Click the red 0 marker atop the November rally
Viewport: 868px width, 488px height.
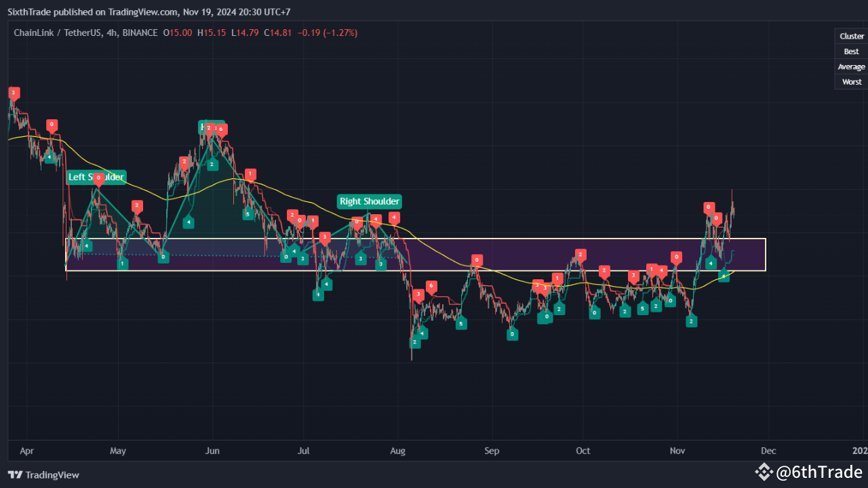pos(708,206)
